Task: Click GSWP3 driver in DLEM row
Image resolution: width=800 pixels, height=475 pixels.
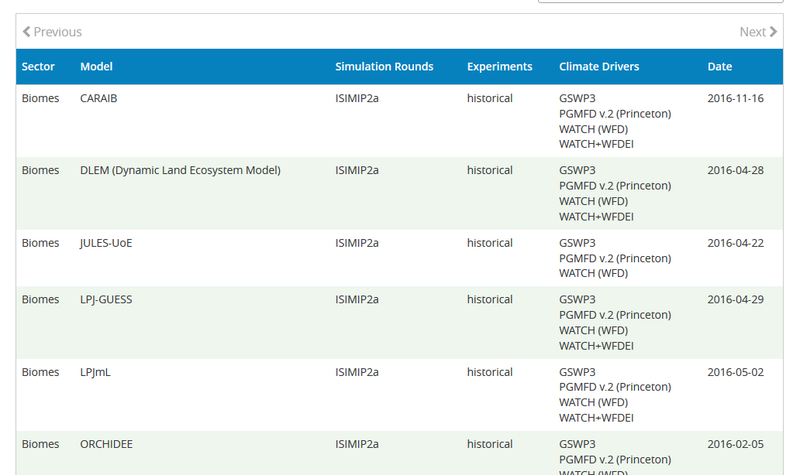Action: pyautogui.click(x=578, y=170)
